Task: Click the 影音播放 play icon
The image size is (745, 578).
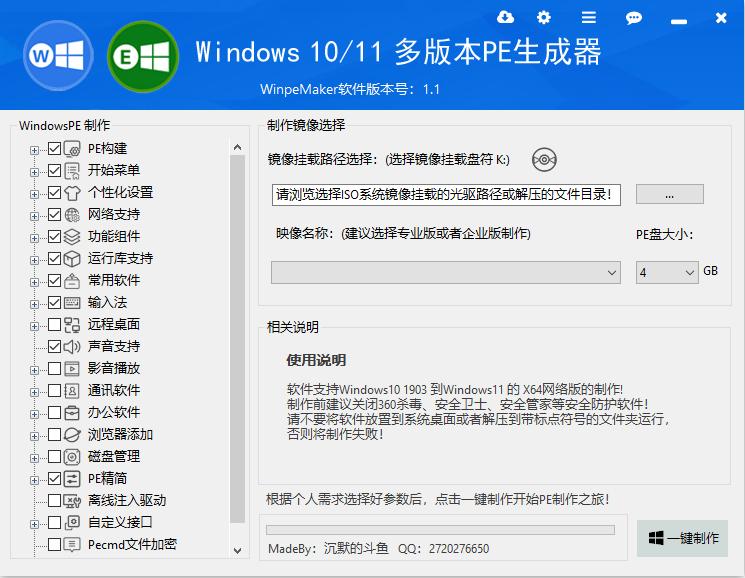Action: 72,369
